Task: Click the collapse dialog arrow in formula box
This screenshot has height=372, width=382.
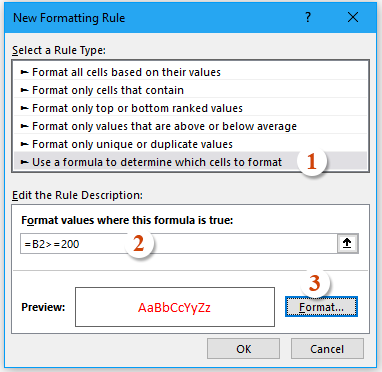Action: click(347, 244)
